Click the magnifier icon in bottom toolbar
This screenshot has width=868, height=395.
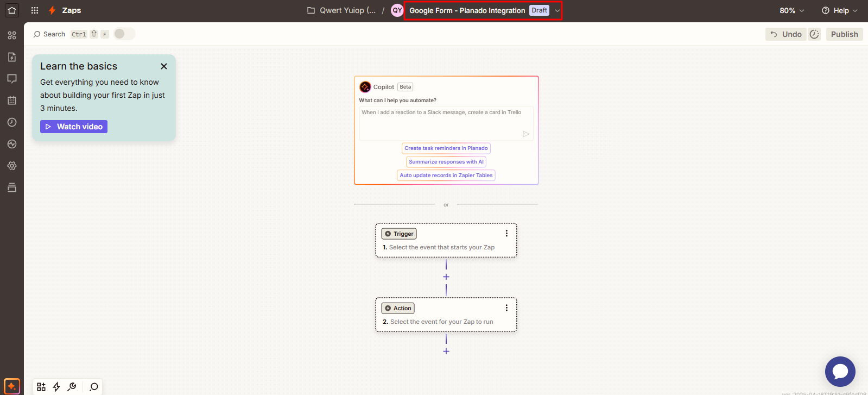click(x=94, y=387)
